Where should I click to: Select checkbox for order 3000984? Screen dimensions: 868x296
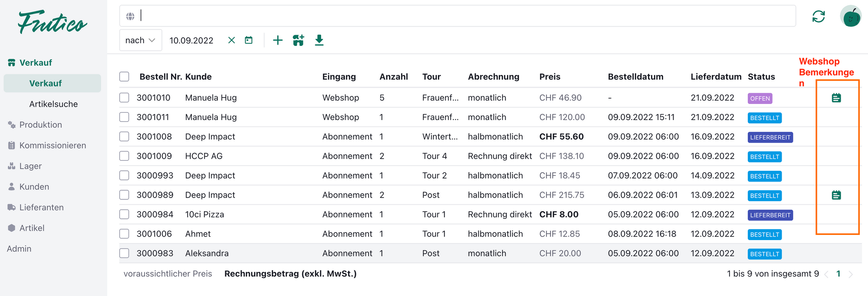[x=125, y=215]
